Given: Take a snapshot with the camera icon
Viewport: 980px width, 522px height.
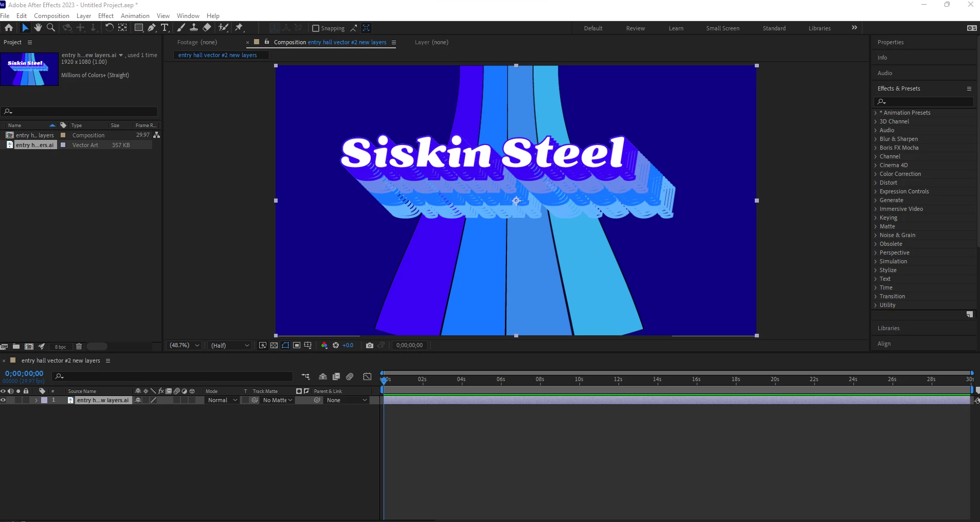Looking at the screenshot, I should (x=370, y=346).
